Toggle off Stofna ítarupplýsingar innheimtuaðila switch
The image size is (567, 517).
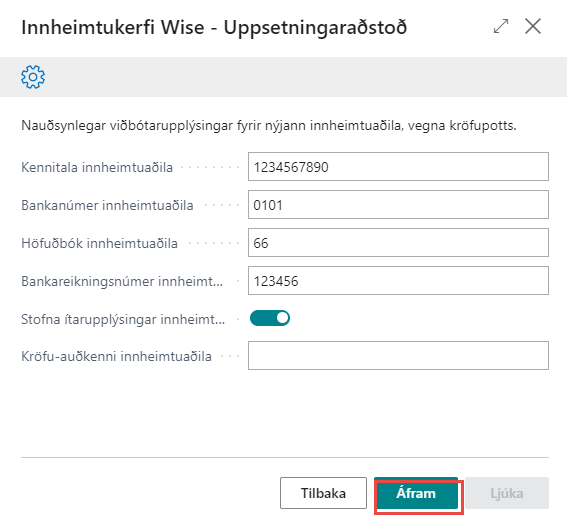270,318
